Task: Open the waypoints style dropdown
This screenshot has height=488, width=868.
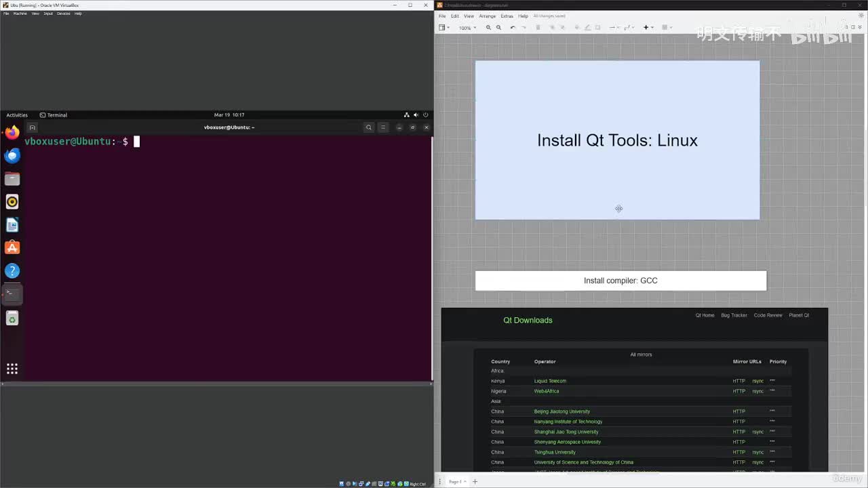Action: pos(629,28)
